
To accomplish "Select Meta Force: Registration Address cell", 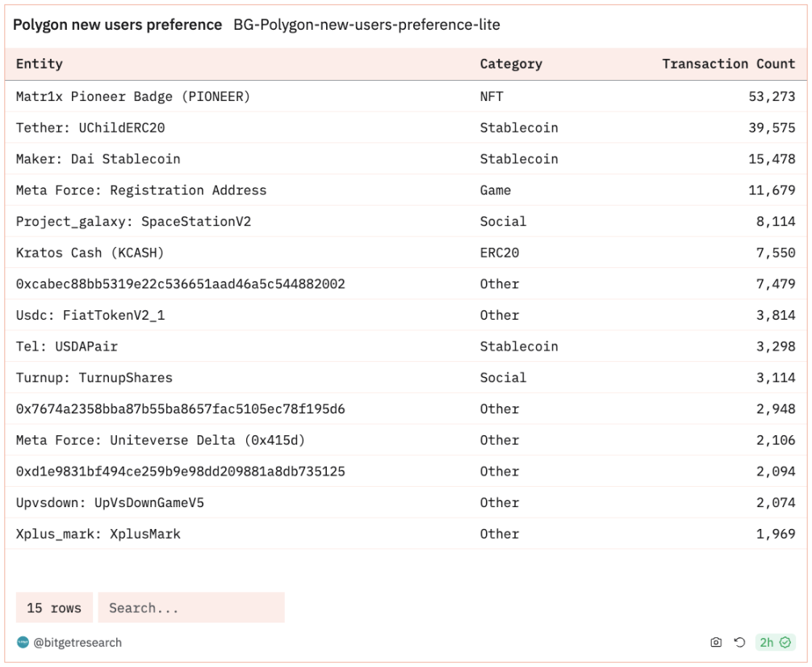I will [141, 191].
